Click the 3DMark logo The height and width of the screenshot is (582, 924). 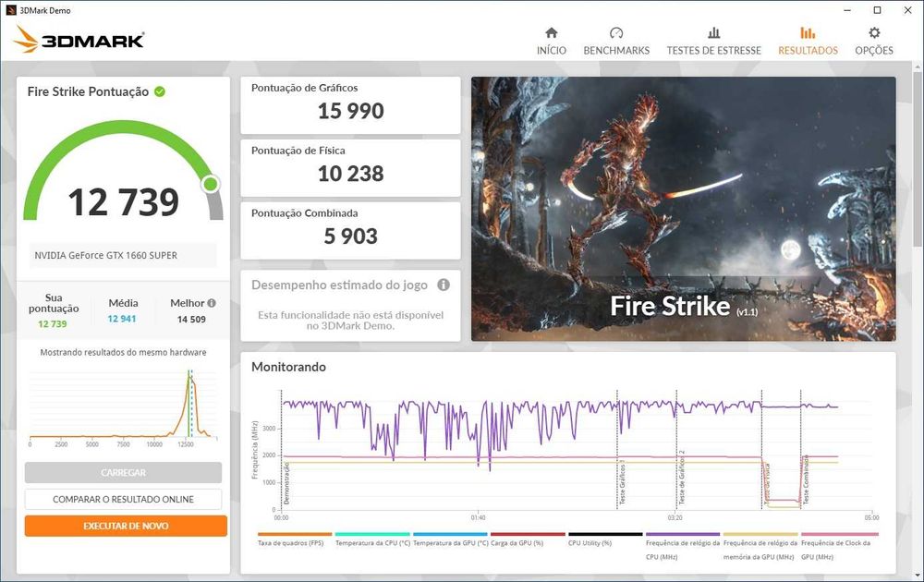(x=79, y=40)
